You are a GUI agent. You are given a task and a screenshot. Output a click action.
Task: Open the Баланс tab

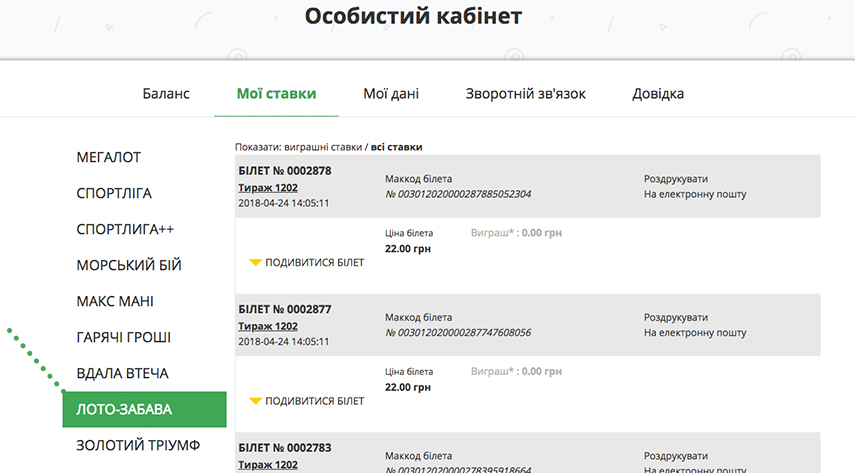tap(166, 94)
